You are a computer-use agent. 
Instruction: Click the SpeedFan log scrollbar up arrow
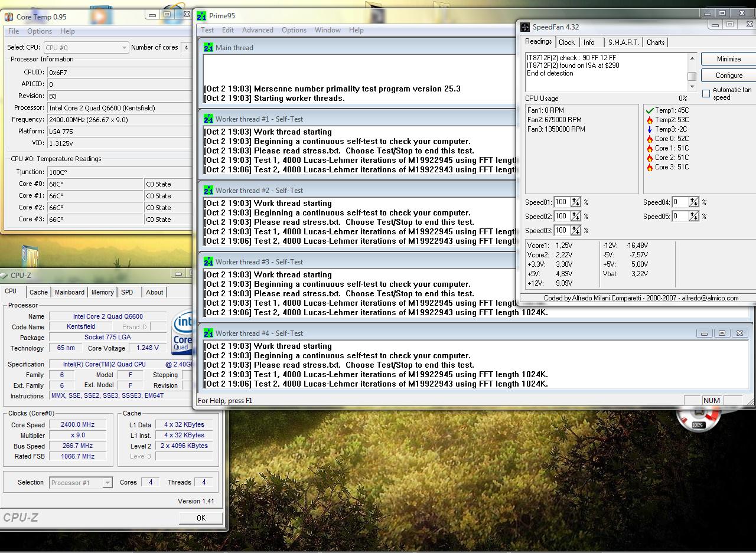692,57
